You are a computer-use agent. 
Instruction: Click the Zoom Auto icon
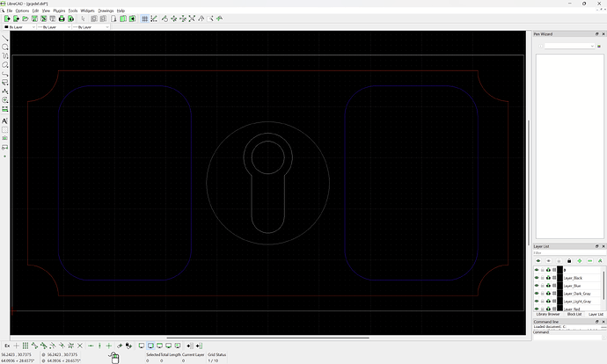coord(192,18)
